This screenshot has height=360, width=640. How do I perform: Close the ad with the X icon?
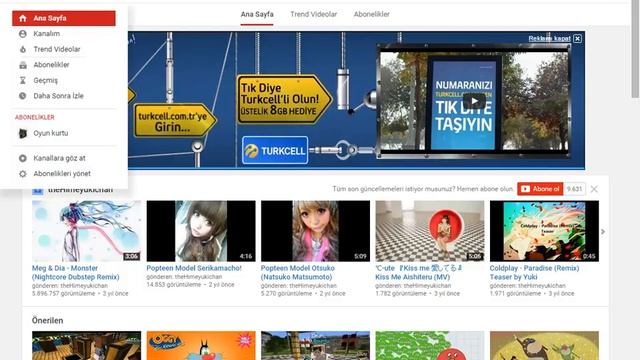(577, 38)
